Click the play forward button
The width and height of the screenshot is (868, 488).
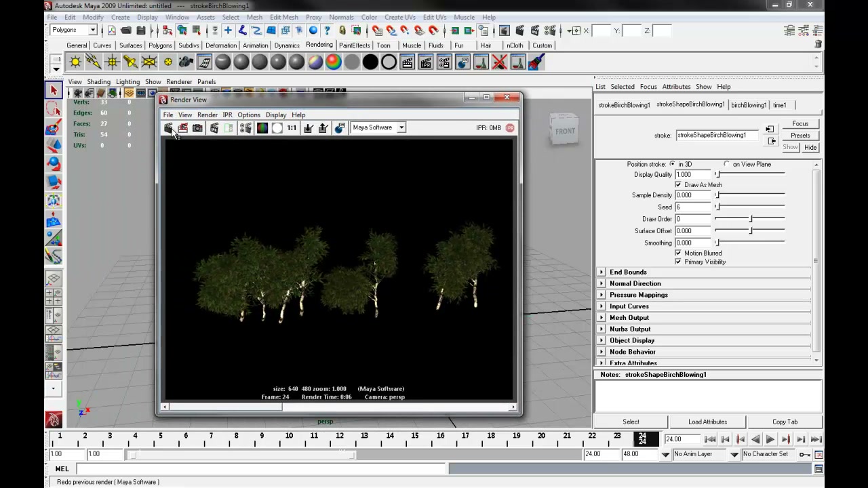[770, 439]
